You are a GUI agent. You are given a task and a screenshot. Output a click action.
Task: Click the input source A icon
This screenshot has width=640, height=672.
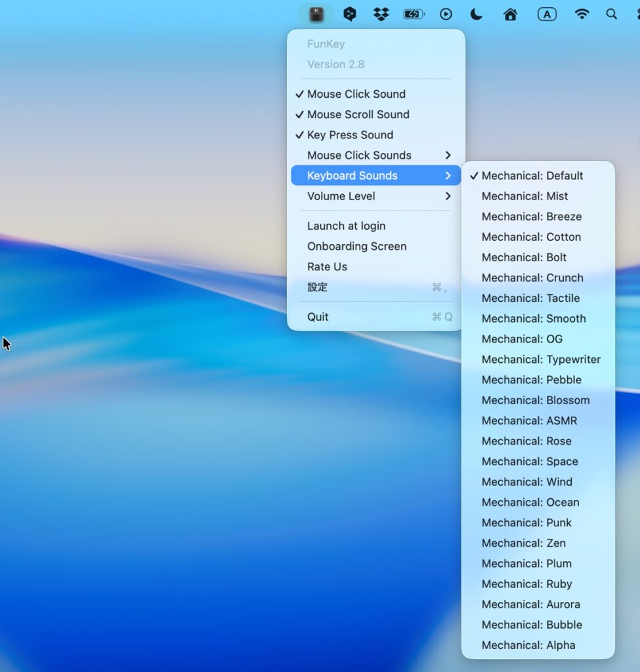547,14
